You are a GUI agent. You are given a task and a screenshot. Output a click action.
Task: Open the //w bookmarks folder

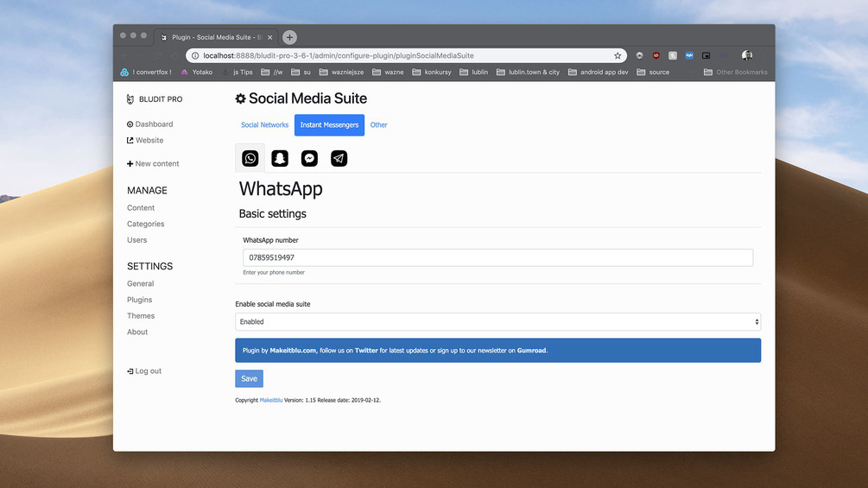[x=272, y=72]
